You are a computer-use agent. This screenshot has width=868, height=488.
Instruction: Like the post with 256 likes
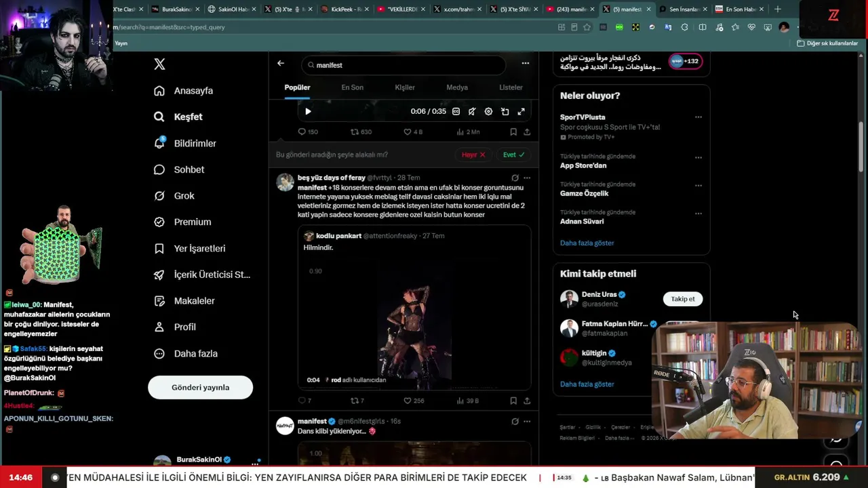coord(414,401)
